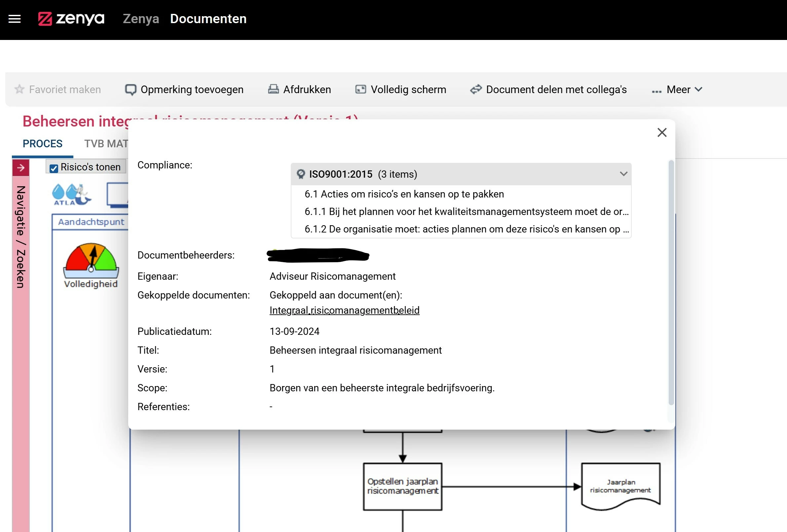Click the Afdrukken printer icon

273,89
